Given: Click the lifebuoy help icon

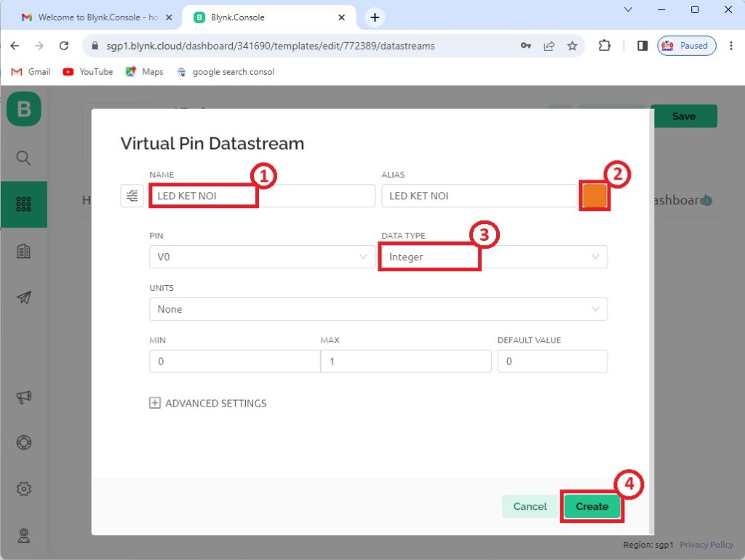Looking at the screenshot, I should [x=23, y=443].
